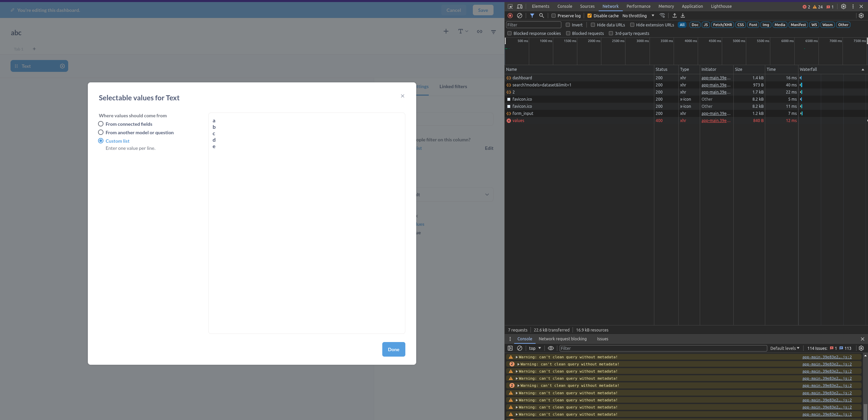Click Save to save the dashboard
The width and height of the screenshot is (868, 420).
click(483, 10)
